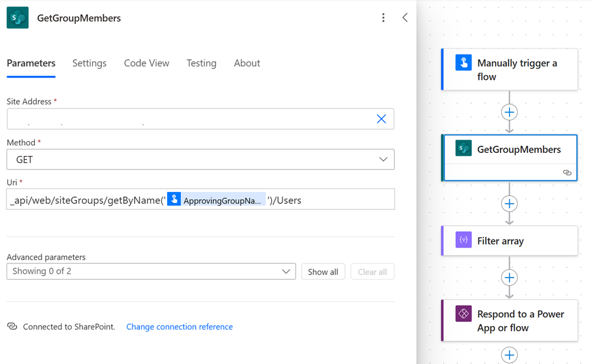Insert a step after Manually trigger a flow
Image resolution: width=593 pixels, height=364 pixels.
509,111
